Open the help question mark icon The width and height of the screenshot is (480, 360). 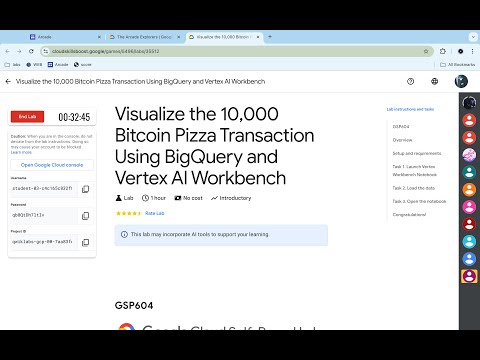pyautogui.click(x=410, y=81)
